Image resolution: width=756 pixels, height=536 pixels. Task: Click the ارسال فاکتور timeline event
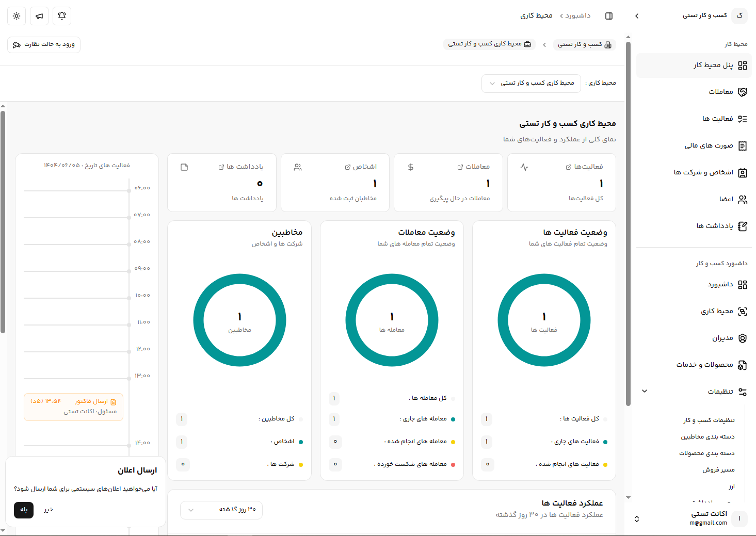pos(73,407)
